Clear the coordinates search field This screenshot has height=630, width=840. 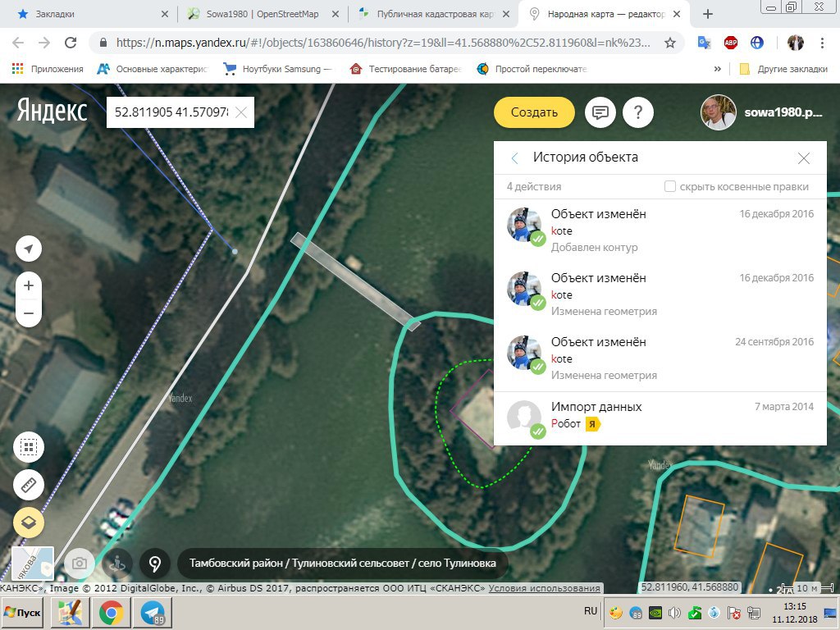[241, 112]
